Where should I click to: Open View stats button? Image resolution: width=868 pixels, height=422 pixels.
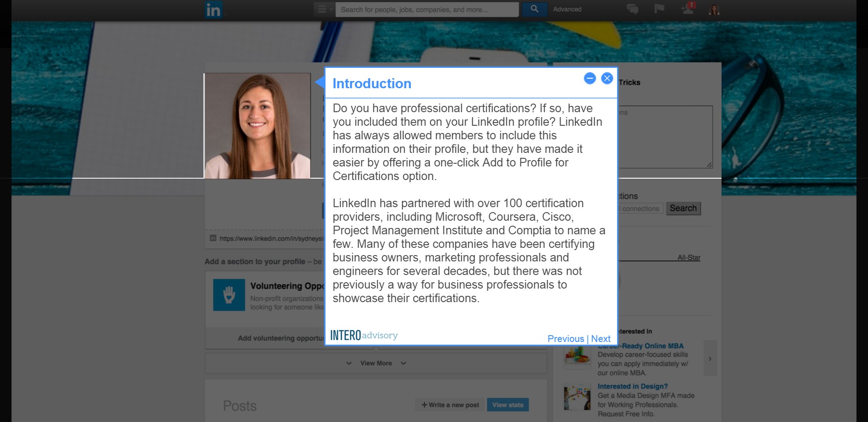[x=508, y=405]
